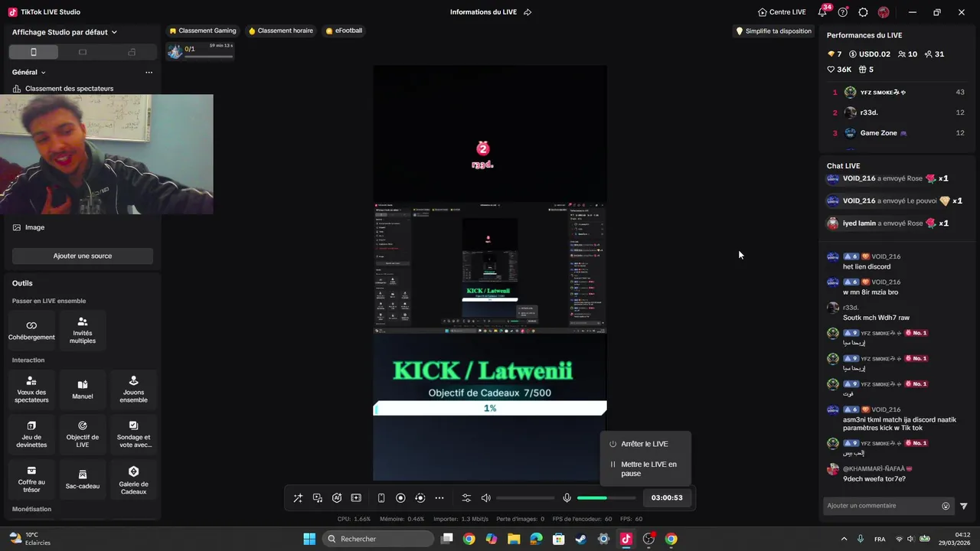Click the replay clip capture icon
Image resolution: width=980 pixels, height=551 pixels.
pyautogui.click(x=420, y=497)
